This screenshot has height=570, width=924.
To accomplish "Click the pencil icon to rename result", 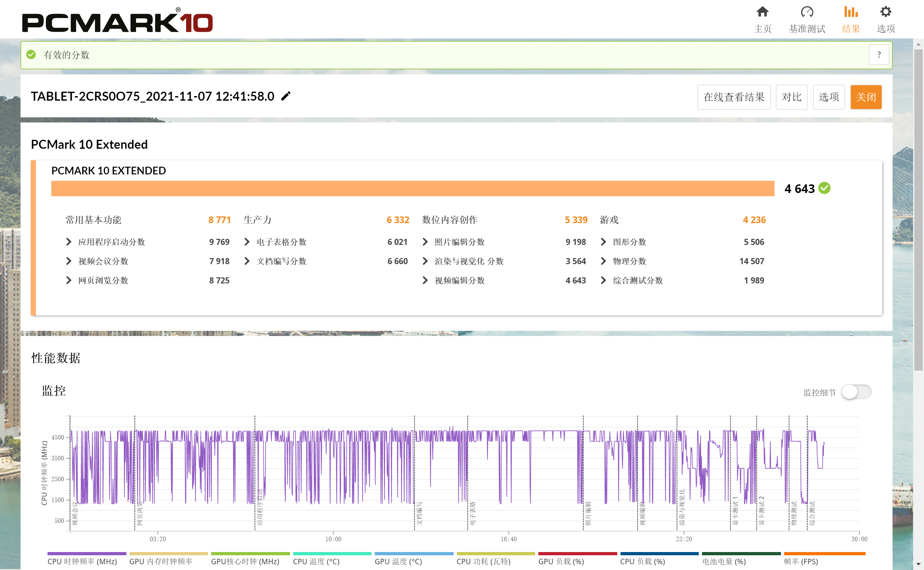I will coord(286,96).
